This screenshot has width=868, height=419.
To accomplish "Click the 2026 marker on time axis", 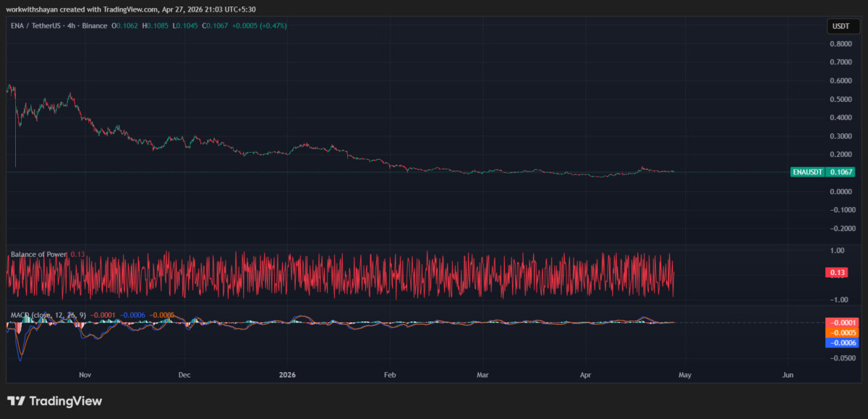I will pos(287,375).
